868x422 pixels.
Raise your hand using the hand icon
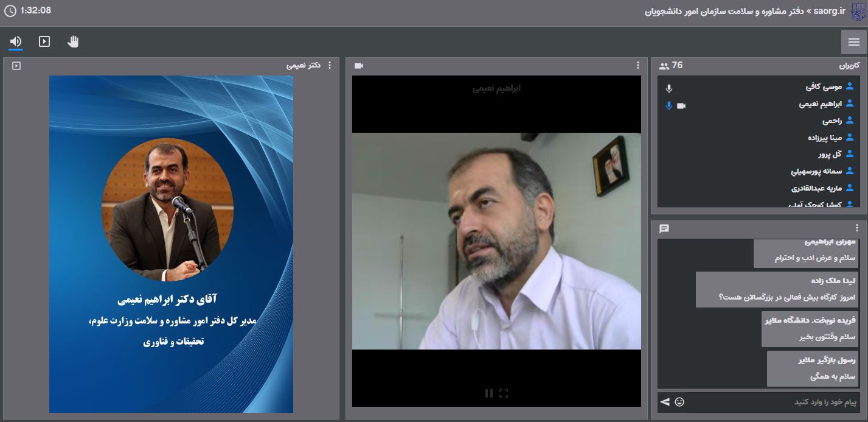(73, 41)
